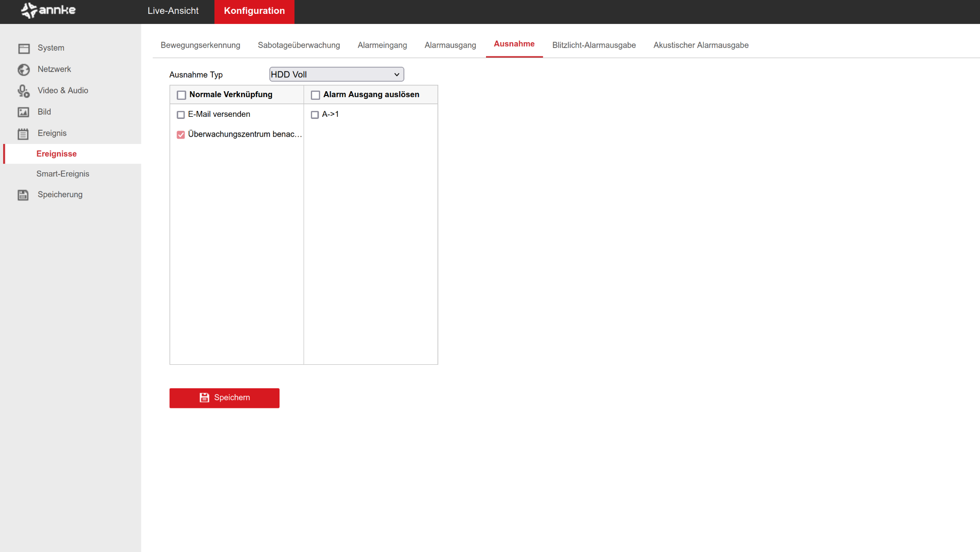This screenshot has height=552, width=980.
Task: Enable the E-Mail versenden checkbox
Action: [181, 115]
